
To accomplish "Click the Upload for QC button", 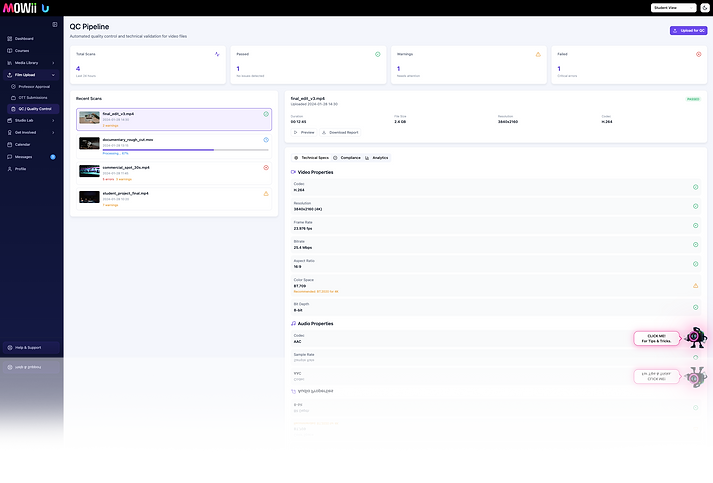I will [688, 30].
